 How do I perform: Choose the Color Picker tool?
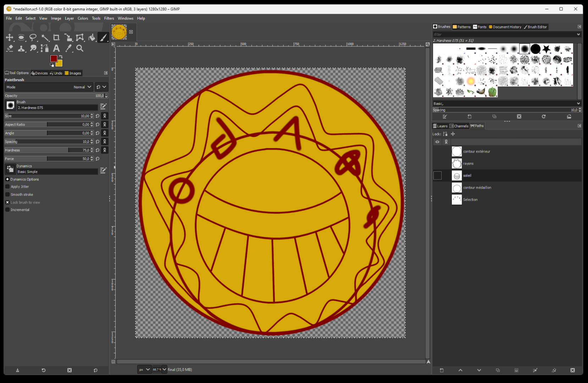pyautogui.click(x=68, y=48)
